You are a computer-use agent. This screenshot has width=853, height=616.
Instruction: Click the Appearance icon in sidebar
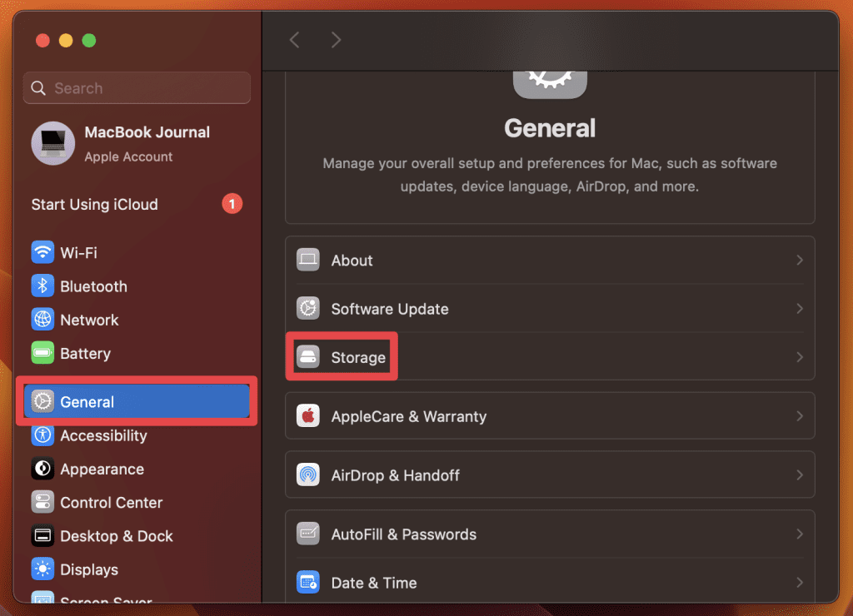[x=42, y=469]
